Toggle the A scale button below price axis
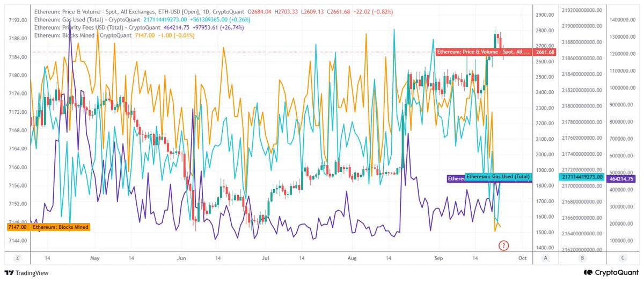Viewport: 644px width, 281px height. [x=545, y=258]
